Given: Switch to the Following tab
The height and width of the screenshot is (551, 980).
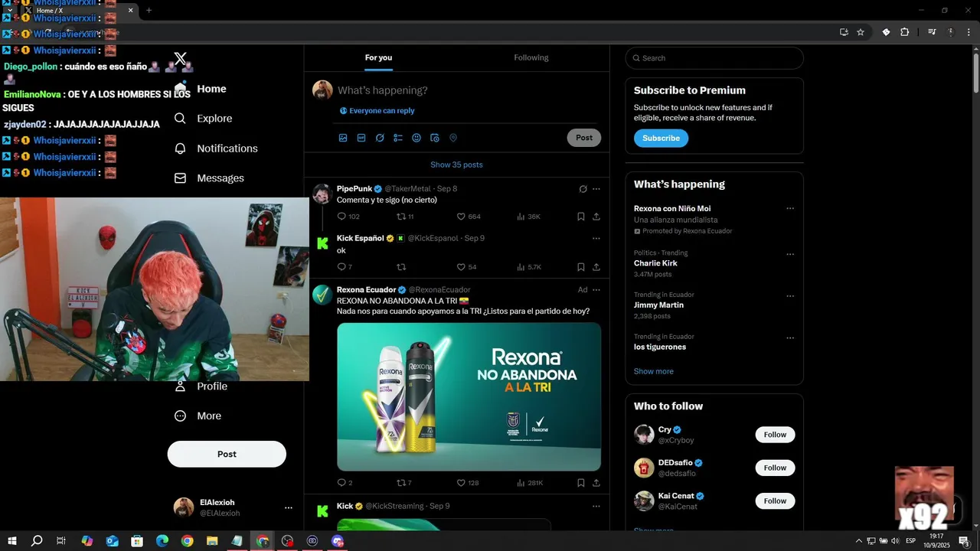Looking at the screenshot, I should 531,58.
